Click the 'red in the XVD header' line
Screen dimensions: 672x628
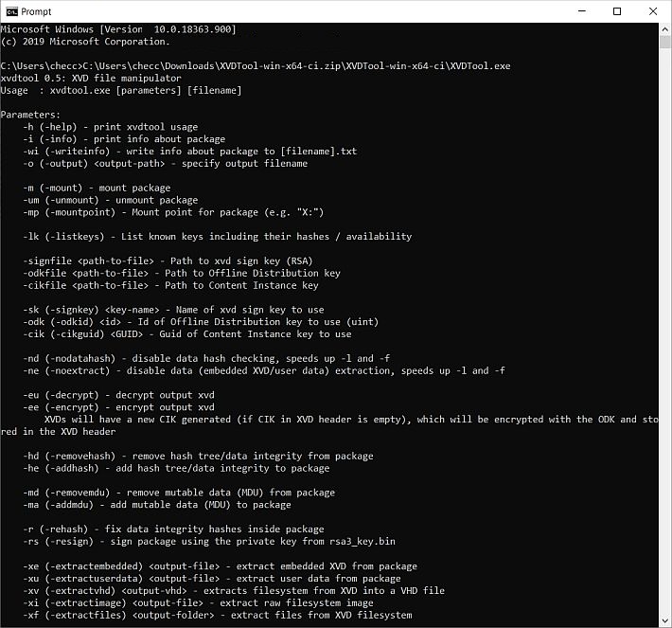click(x=59, y=432)
